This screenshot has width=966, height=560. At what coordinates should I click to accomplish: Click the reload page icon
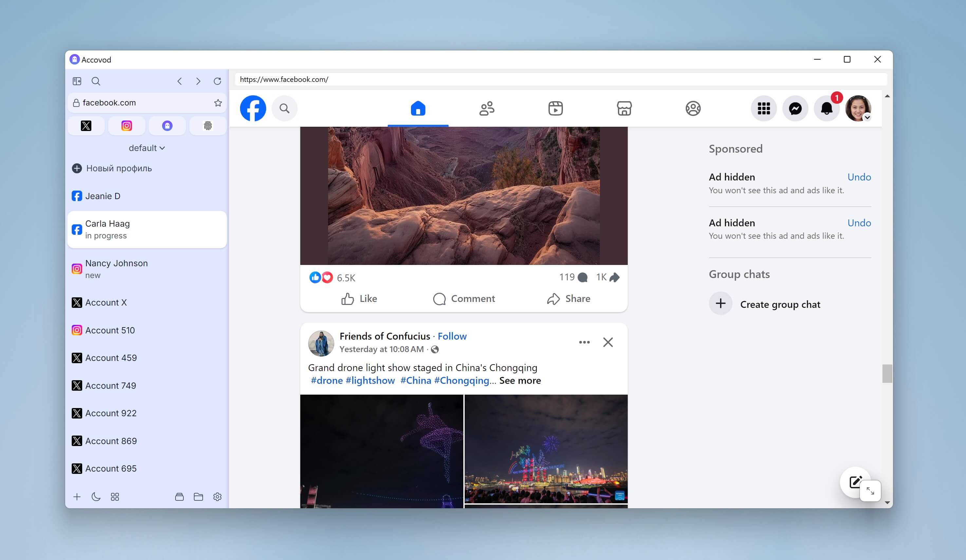217,81
